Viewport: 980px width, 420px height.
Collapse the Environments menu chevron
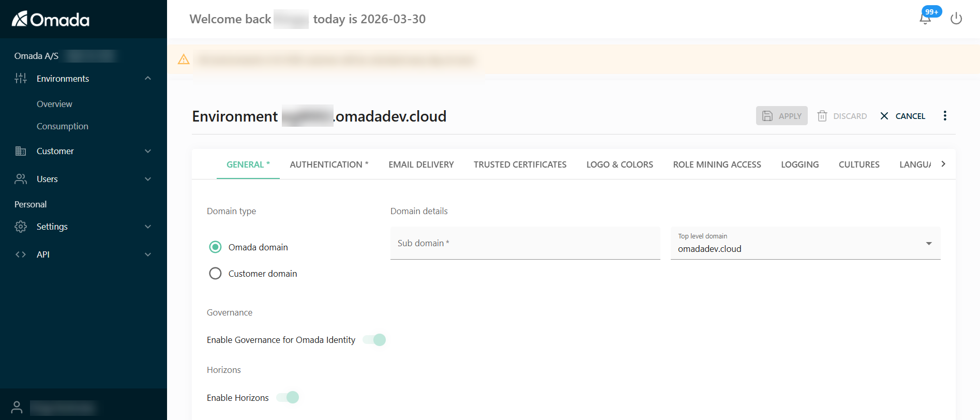pyautogui.click(x=148, y=78)
